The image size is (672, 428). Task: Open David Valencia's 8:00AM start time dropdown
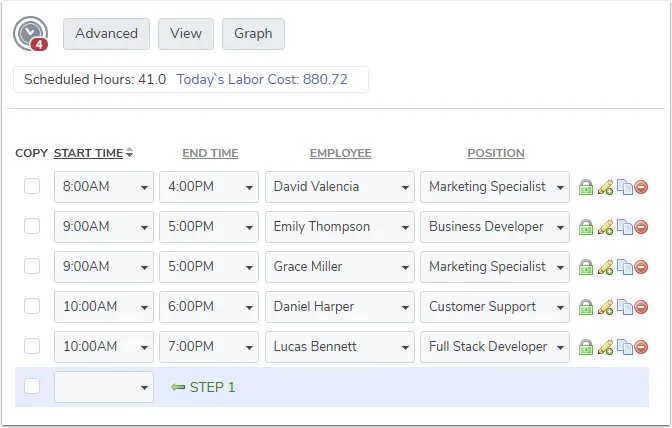click(x=104, y=187)
